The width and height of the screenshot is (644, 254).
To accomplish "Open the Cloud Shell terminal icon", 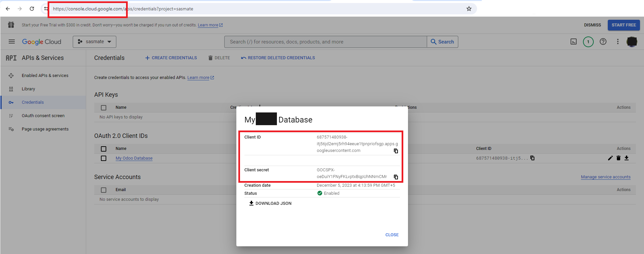I will [574, 42].
